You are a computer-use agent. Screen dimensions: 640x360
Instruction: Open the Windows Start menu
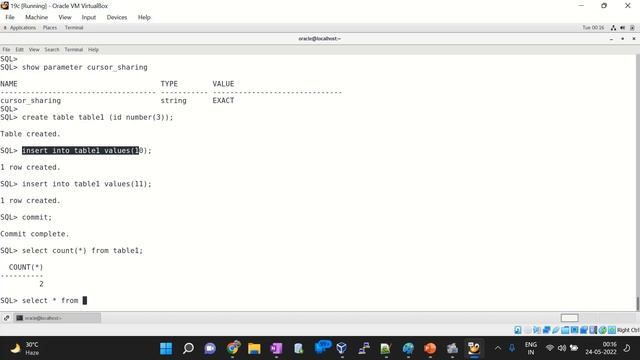[166, 349]
